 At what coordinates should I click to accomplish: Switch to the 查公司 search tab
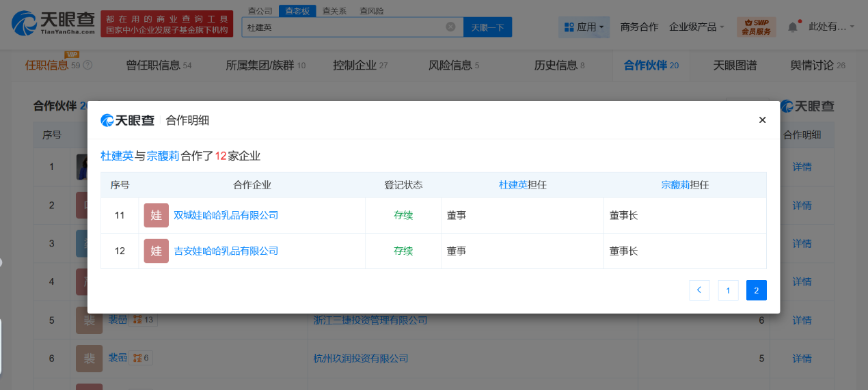tap(260, 11)
